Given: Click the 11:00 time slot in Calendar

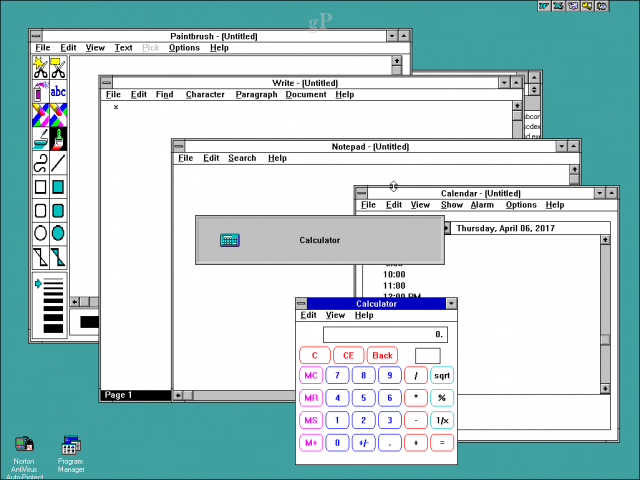Looking at the screenshot, I should pyautogui.click(x=394, y=286).
